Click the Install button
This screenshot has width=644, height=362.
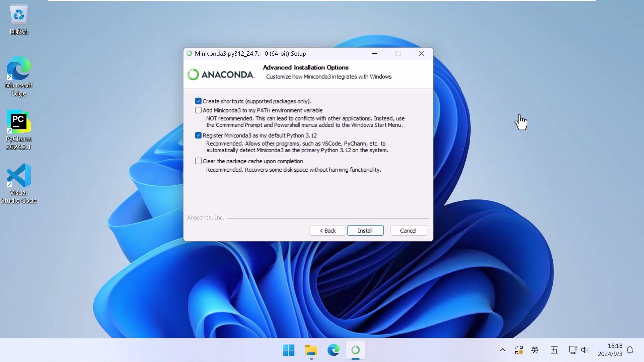point(365,231)
